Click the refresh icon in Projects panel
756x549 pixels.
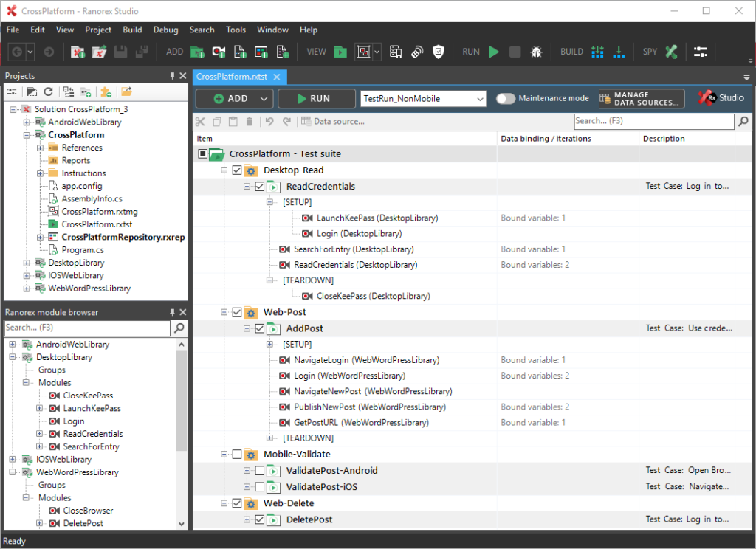tap(49, 91)
